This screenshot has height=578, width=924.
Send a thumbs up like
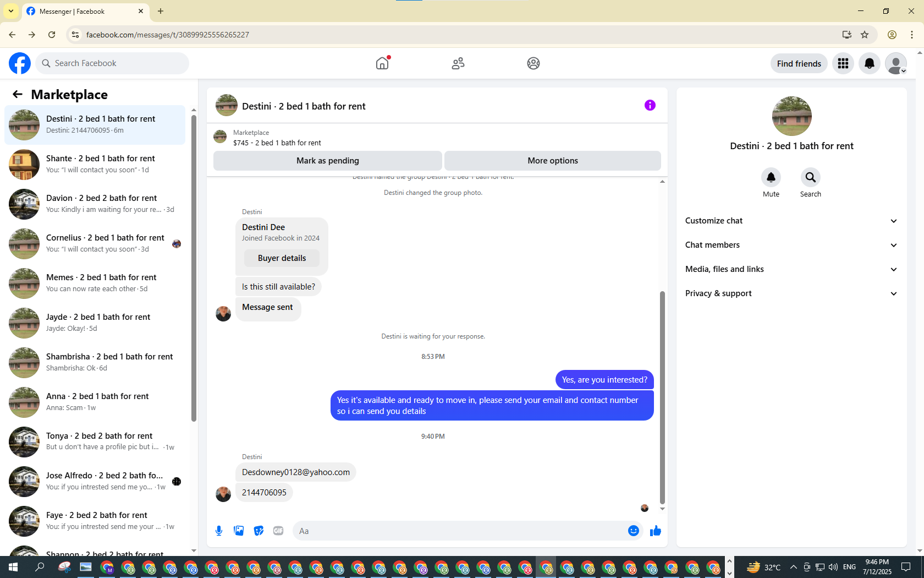[655, 531]
